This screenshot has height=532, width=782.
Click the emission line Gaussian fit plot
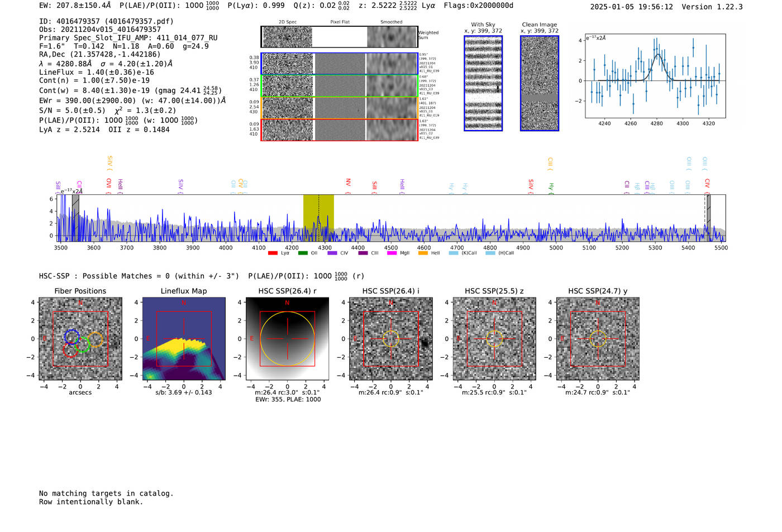click(x=655, y=76)
